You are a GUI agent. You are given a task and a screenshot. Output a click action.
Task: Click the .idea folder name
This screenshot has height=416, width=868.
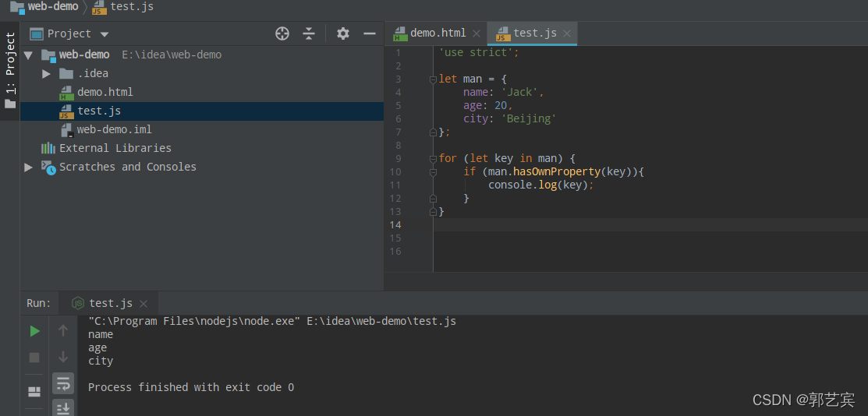[x=93, y=73]
